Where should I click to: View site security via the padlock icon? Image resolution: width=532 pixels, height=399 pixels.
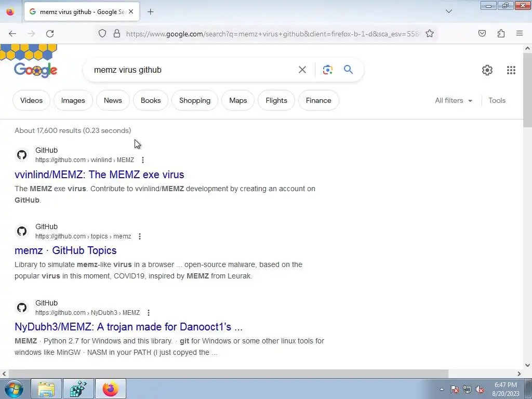pyautogui.click(x=117, y=34)
